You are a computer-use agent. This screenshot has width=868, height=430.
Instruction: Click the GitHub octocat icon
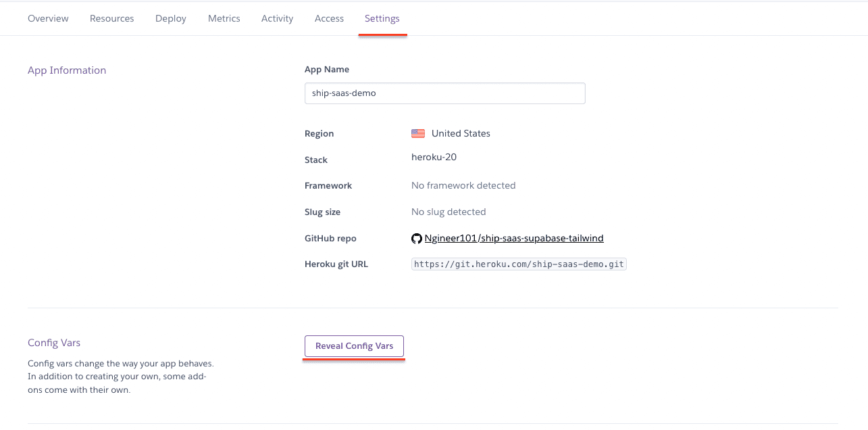[417, 238]
